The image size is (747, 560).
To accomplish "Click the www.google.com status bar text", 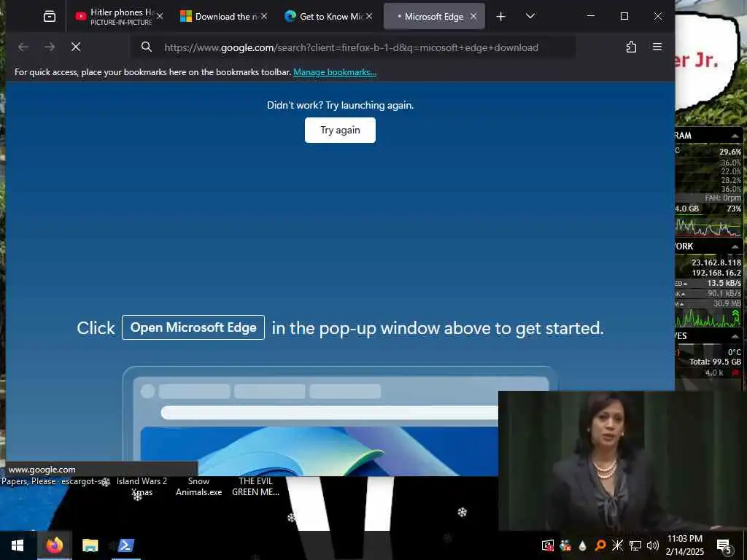I will pos(42,470).
